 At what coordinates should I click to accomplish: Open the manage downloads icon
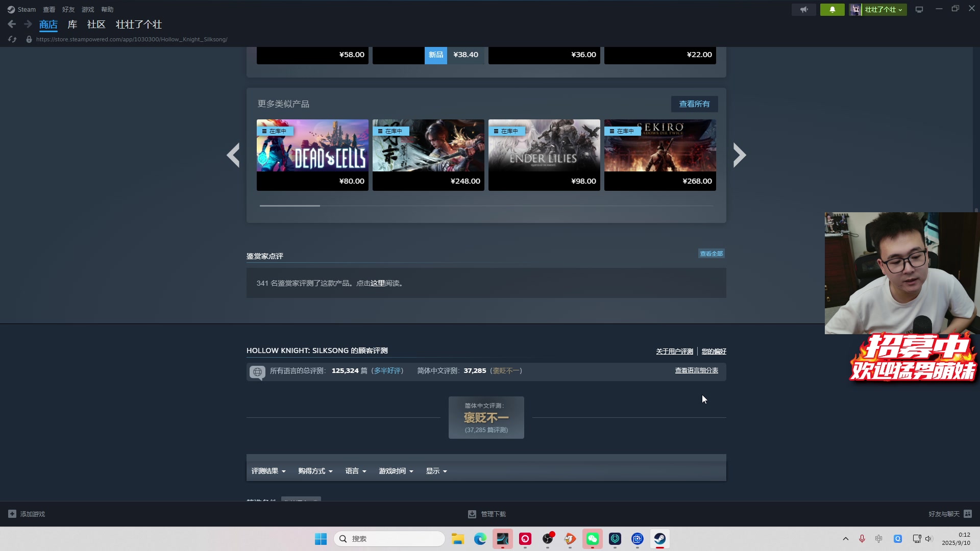(472, 514)
